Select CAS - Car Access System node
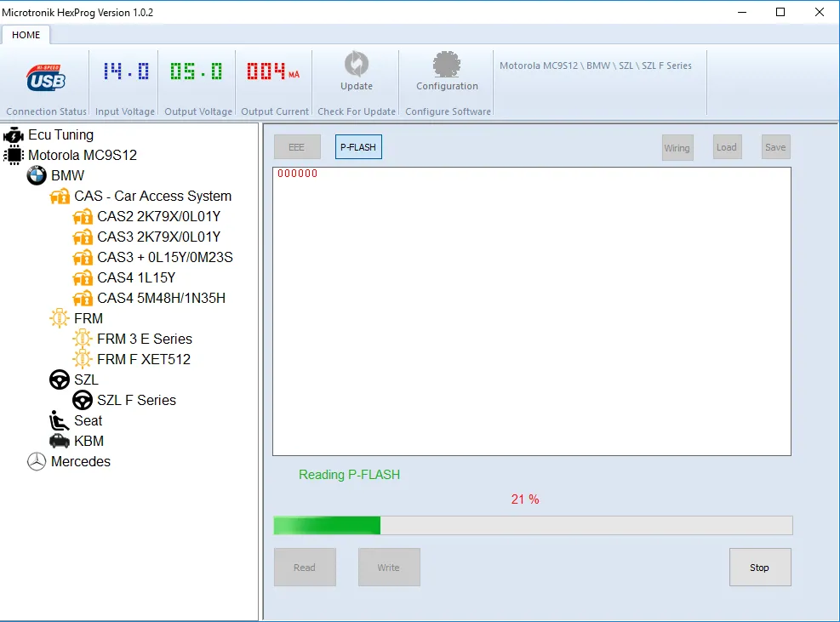This screenshot has width=840, height=622. 152,196
